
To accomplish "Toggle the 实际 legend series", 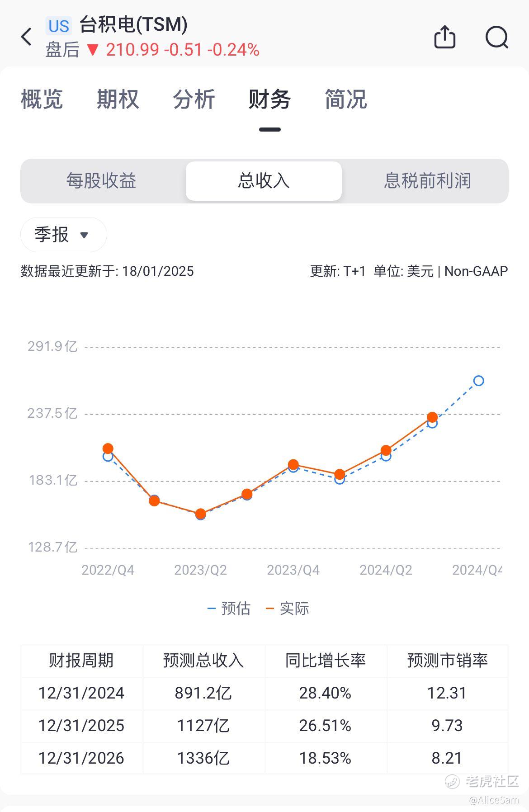I will point(288,609).
